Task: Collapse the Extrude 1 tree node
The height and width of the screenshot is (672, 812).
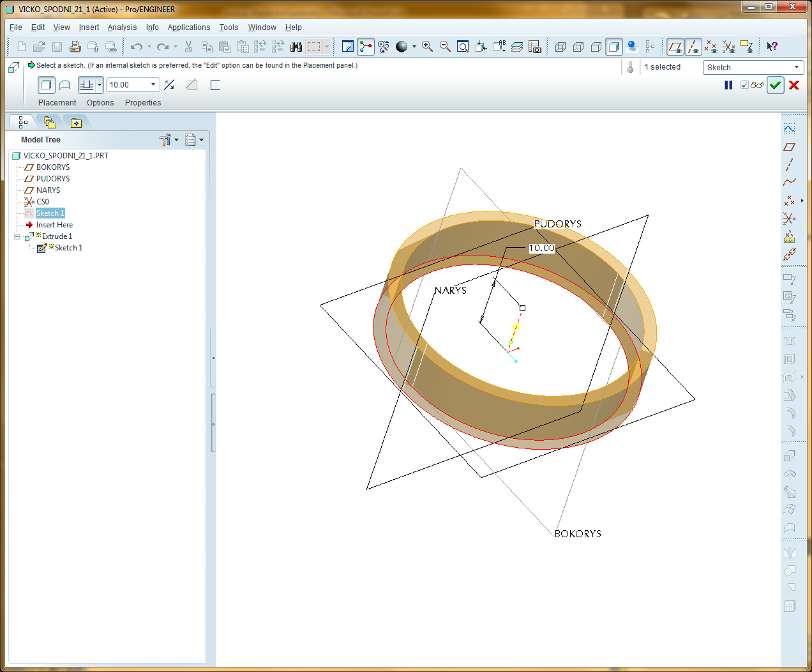Action: [17, 236]
